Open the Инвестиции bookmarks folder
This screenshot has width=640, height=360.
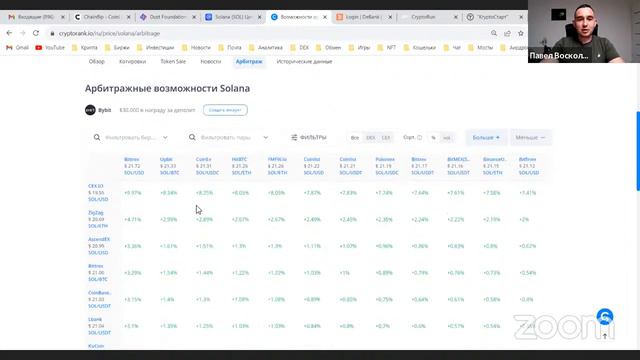(155, 47)
